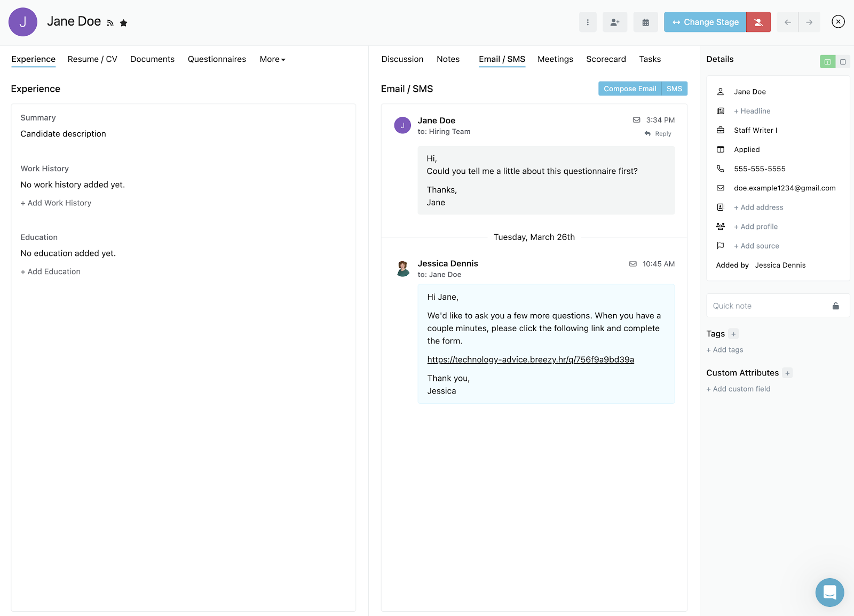Toggle the green split panel layout view
The width and height of the screenshot is (854, 616).
click(827, 62)
